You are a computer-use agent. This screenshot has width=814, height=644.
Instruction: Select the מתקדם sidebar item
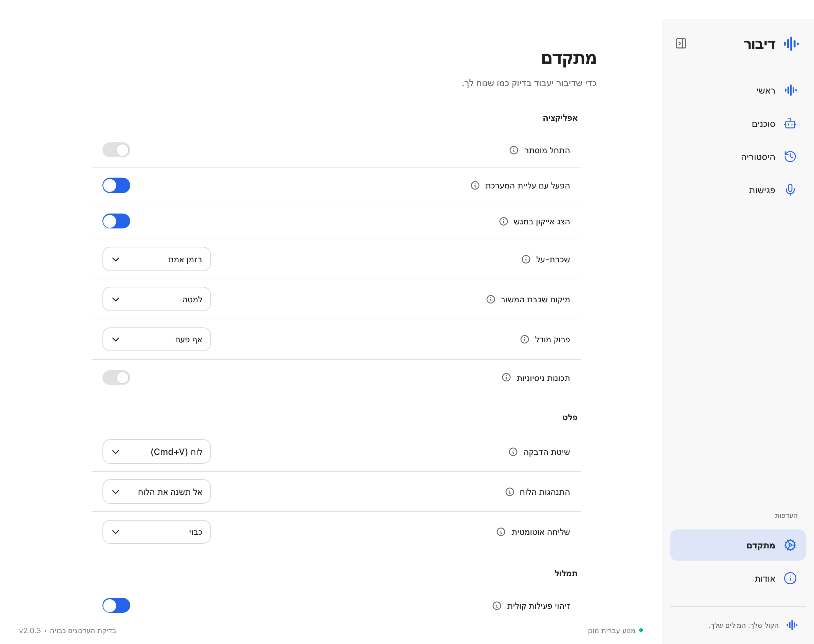pos(738,545)
